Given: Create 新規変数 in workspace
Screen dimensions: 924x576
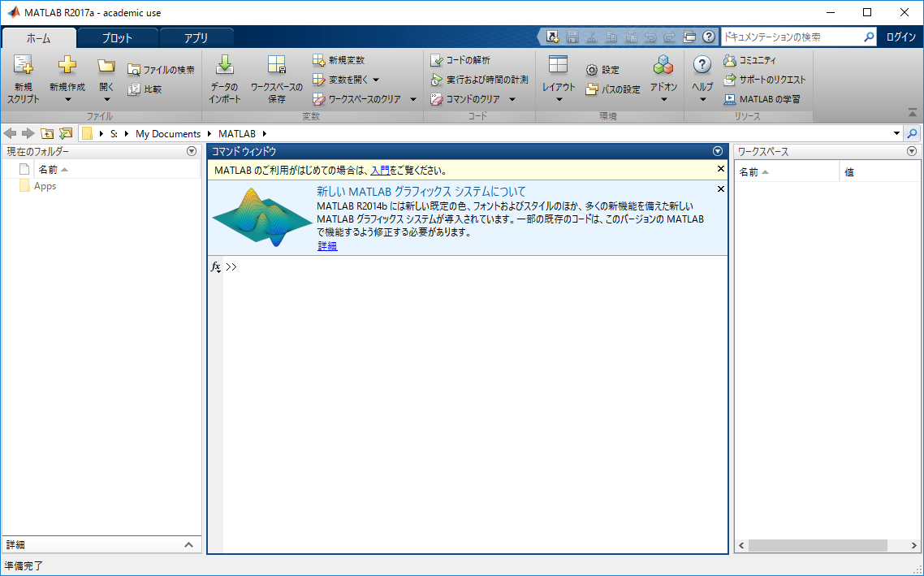Looking at the screenshot, I should (339, 60).
